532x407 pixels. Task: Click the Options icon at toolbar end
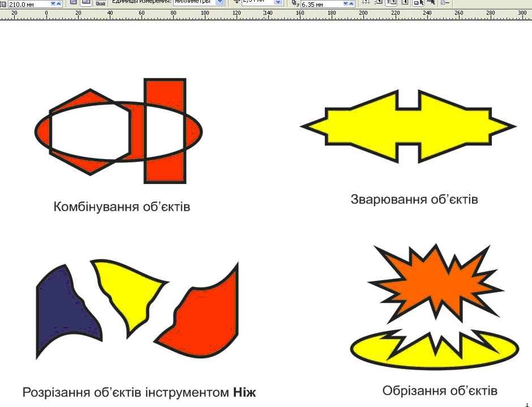(x=445, y=2)
